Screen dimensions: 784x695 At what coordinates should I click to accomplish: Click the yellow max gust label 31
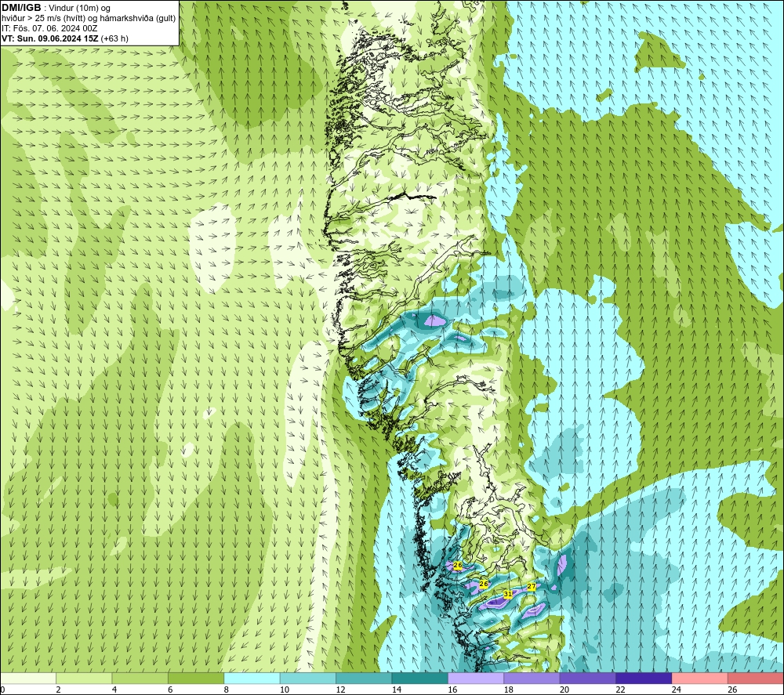point(507,594)
